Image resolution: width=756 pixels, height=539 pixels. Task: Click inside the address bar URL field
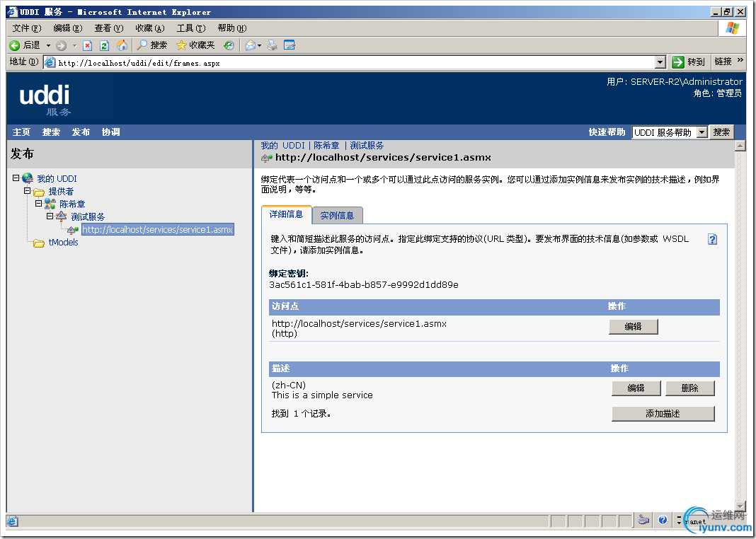click(x=356, y=63)
